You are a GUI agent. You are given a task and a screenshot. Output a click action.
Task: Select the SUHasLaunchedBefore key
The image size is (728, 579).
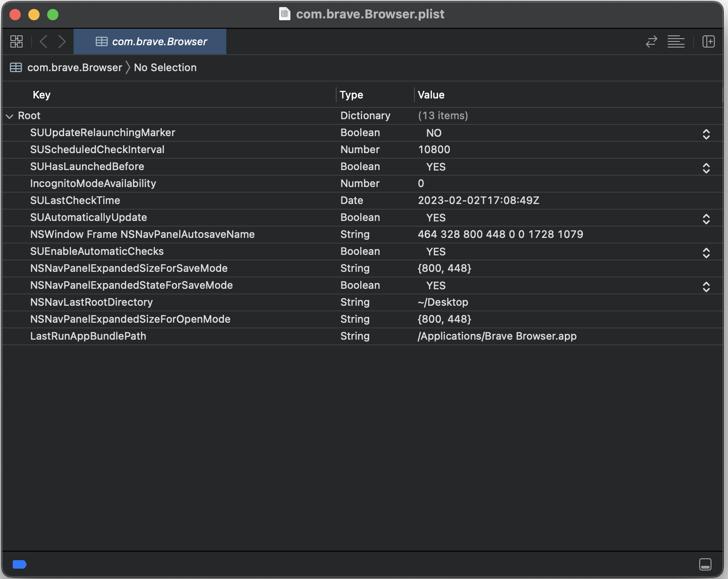[87, 167]
